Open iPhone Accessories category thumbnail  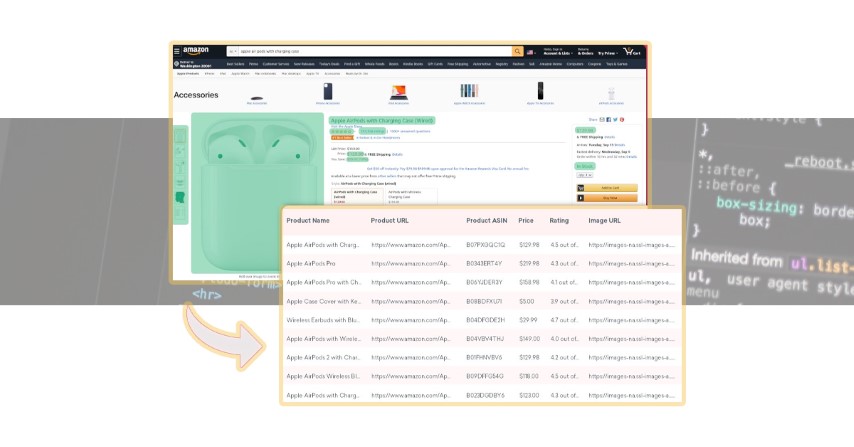[328, 93]
